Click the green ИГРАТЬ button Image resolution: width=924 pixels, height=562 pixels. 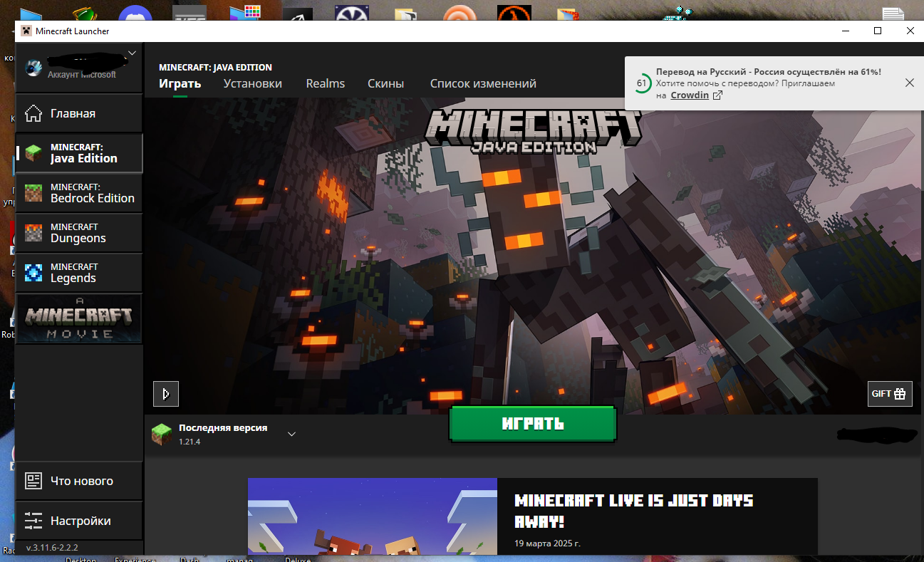pyautogui.click(x=533, y=424)
